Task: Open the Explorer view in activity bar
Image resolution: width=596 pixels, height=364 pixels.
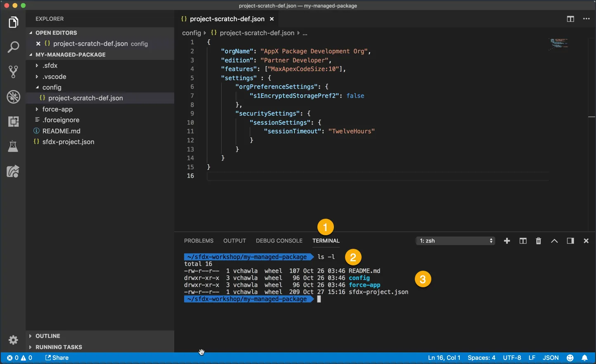Action: tap(13, 22)
